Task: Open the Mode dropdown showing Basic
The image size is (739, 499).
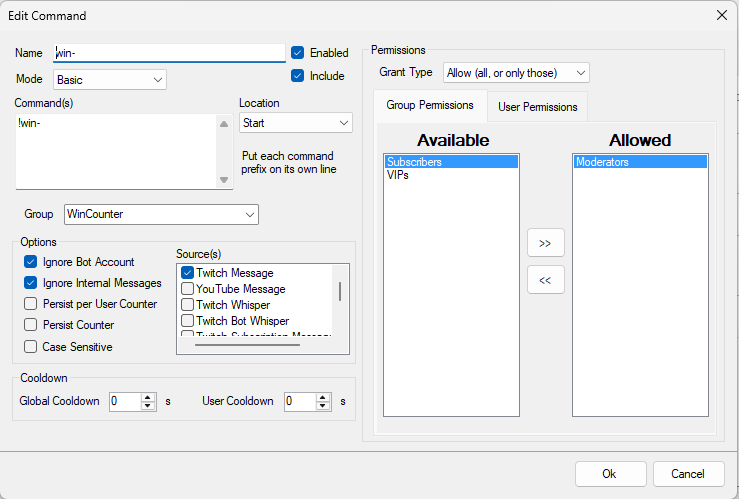Action: 110,80
